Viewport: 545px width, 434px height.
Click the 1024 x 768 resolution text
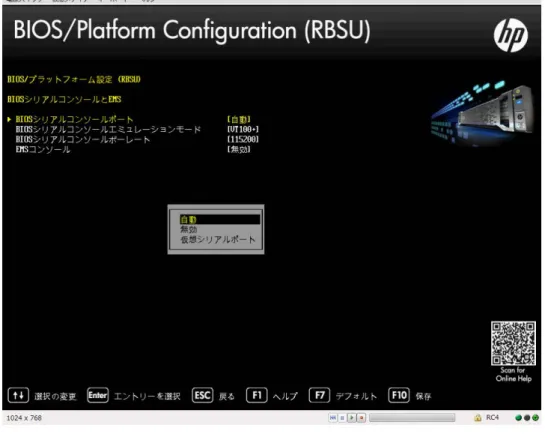(24, 418)
